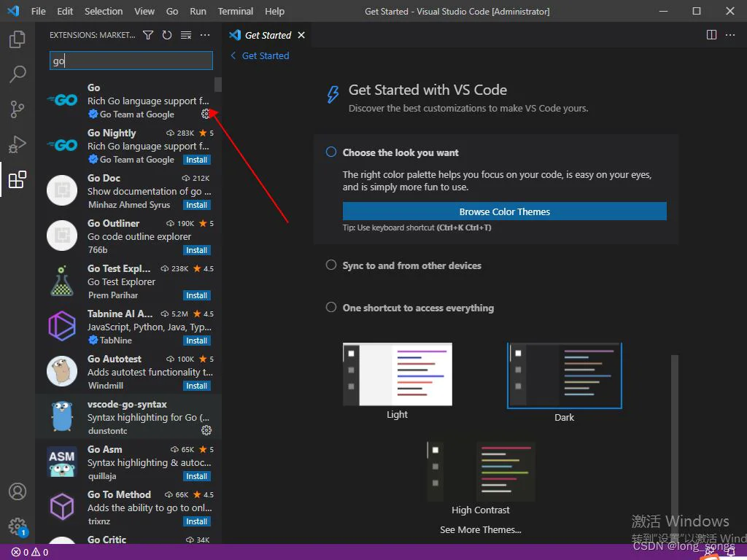
Task: Open the Search view in activity bar
Action: coord(18,74)
